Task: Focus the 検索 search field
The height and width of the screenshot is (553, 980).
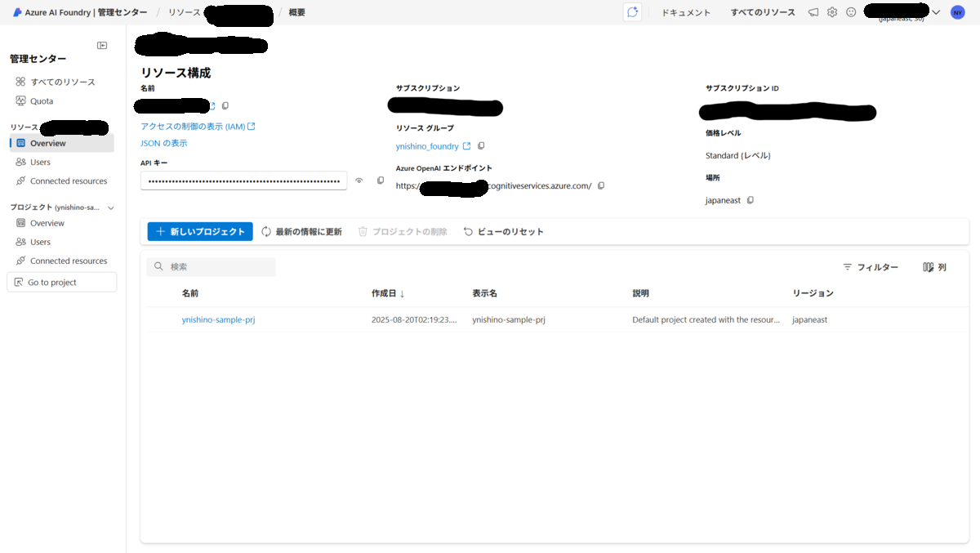Action: (212, 267)
